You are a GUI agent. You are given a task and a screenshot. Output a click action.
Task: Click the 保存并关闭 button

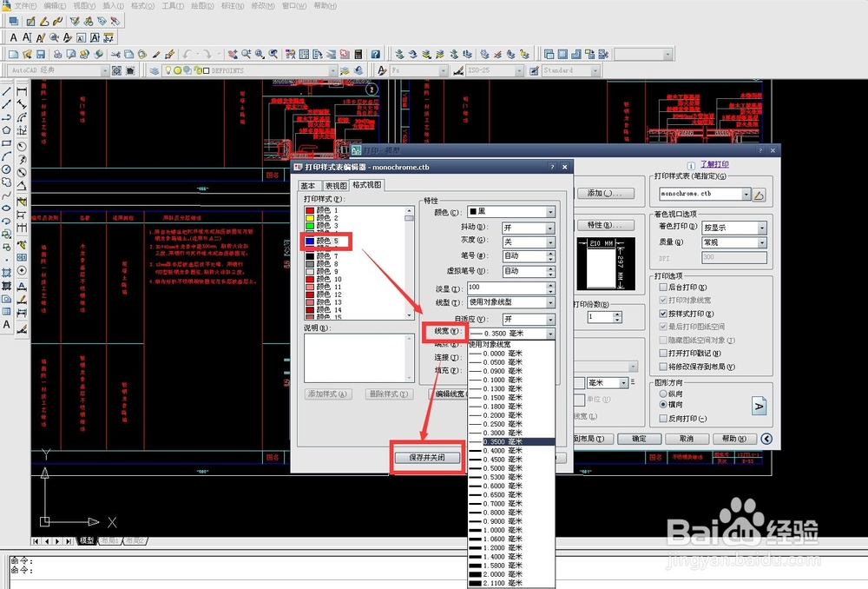[x=427, y=457]
